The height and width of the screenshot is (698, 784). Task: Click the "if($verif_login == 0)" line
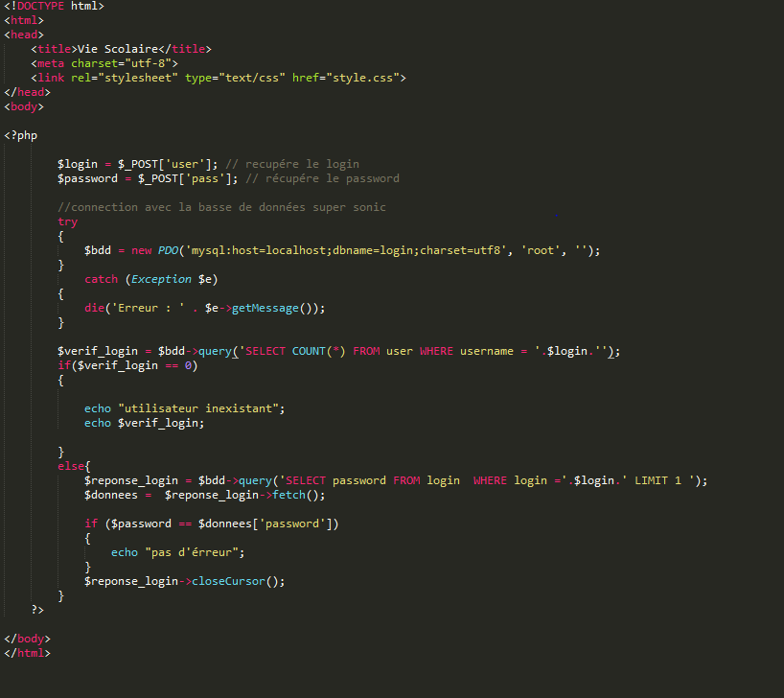(x=127, y=365)
